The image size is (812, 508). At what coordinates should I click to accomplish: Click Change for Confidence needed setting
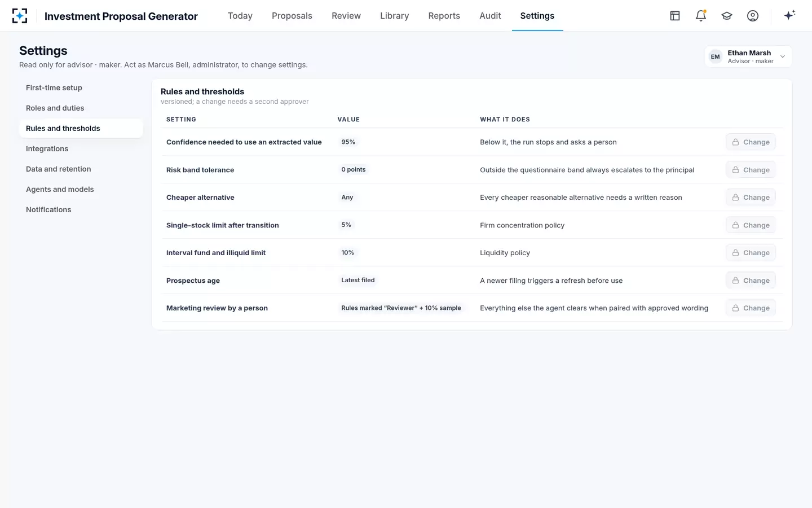tap(751, 142)
